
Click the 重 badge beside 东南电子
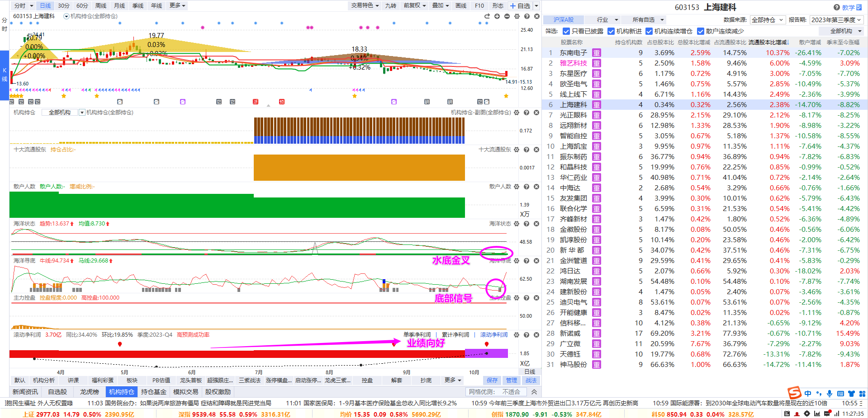click(597, 53)
